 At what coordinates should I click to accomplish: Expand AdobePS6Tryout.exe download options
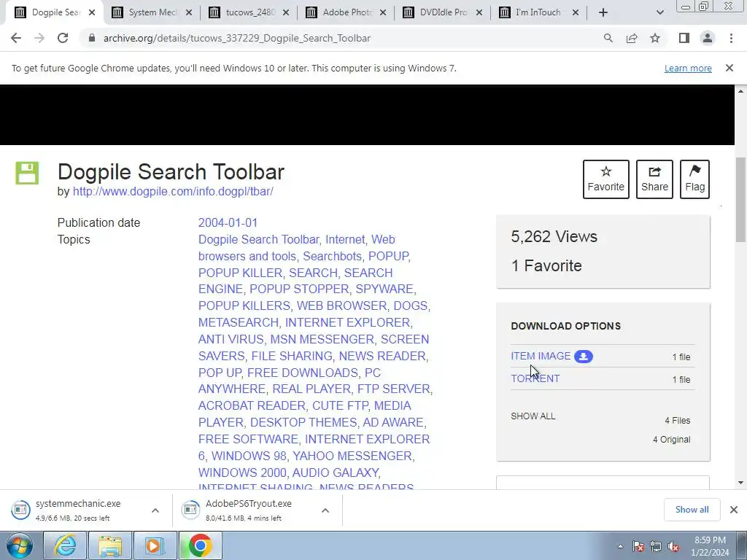click(x=325, y=510)
